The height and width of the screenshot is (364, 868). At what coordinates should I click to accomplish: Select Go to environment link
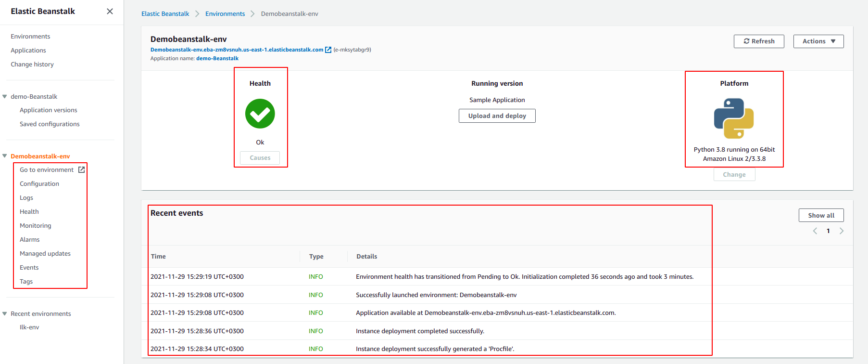coord(47,170)
